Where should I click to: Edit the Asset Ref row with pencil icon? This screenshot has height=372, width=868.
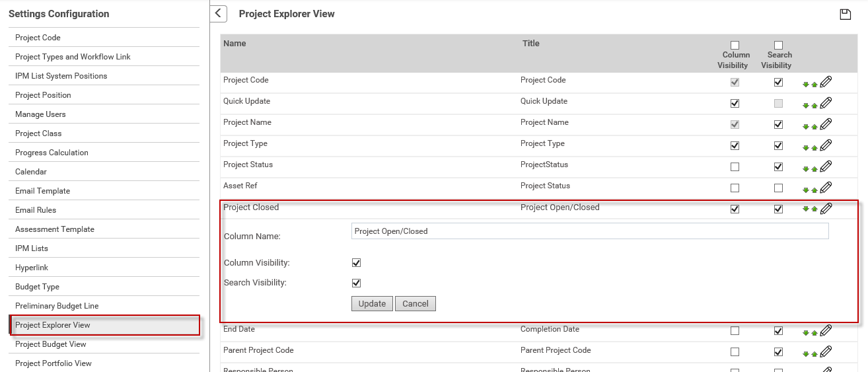pos(826,188)
